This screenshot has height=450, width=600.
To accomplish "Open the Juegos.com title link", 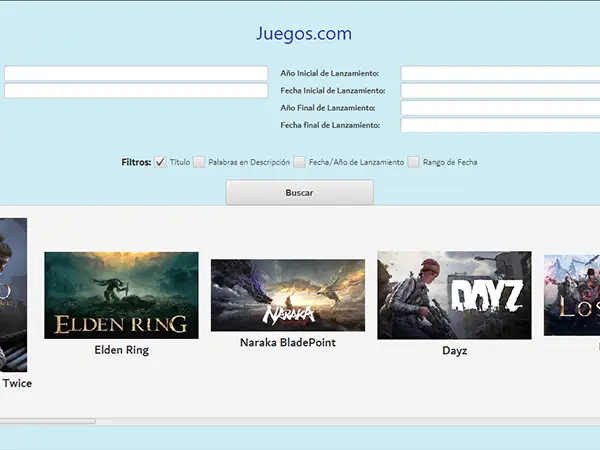I will tap(304, 34).
